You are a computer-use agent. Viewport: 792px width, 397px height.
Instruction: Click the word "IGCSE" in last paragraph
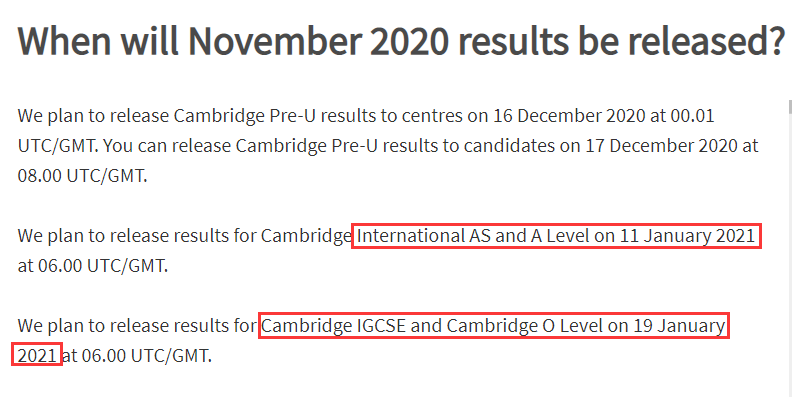[381, 326]
